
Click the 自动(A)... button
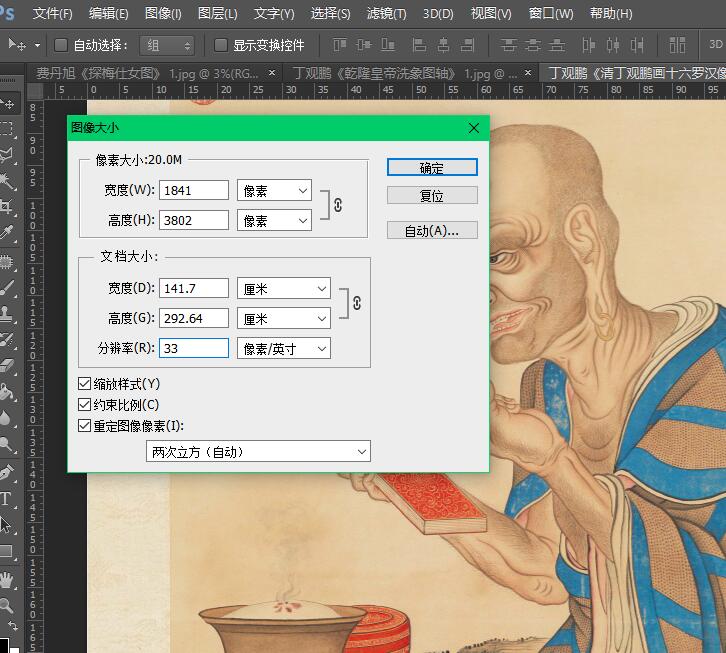tap(432, 230)
